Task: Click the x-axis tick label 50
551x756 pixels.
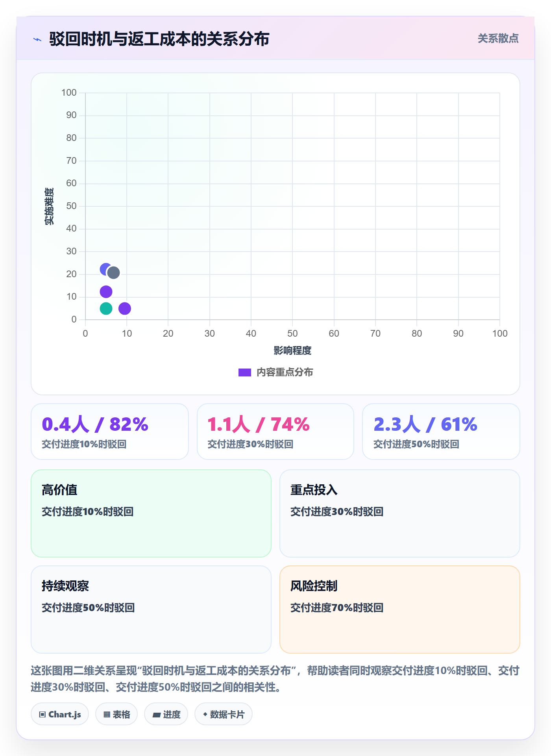Action: pos(292,334)
